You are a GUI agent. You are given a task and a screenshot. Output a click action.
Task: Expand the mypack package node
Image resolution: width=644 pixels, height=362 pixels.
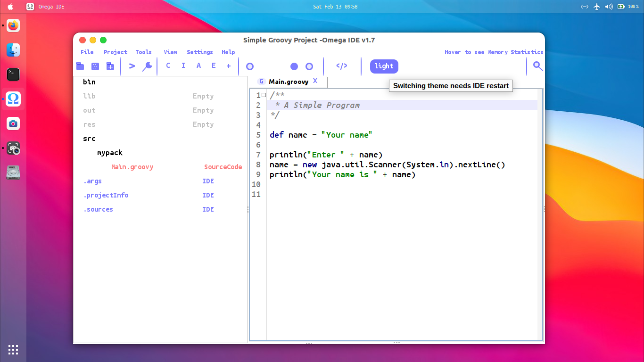pos(110,153)
